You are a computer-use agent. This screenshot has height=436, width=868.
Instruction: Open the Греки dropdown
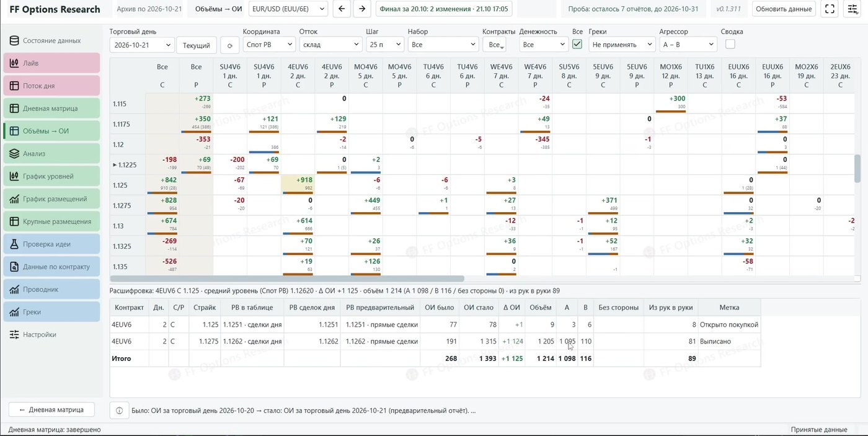[x=622, y=45]
